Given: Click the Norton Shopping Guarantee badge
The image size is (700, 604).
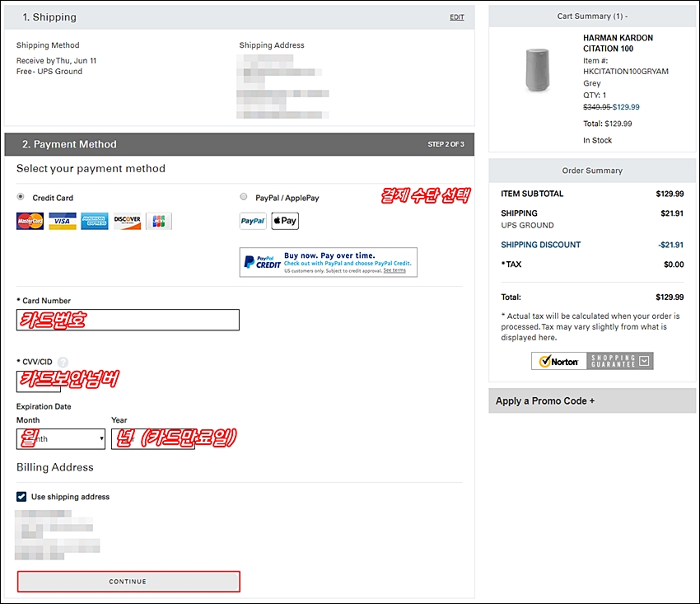Looking at the screenshot, I should pos(592,361).
